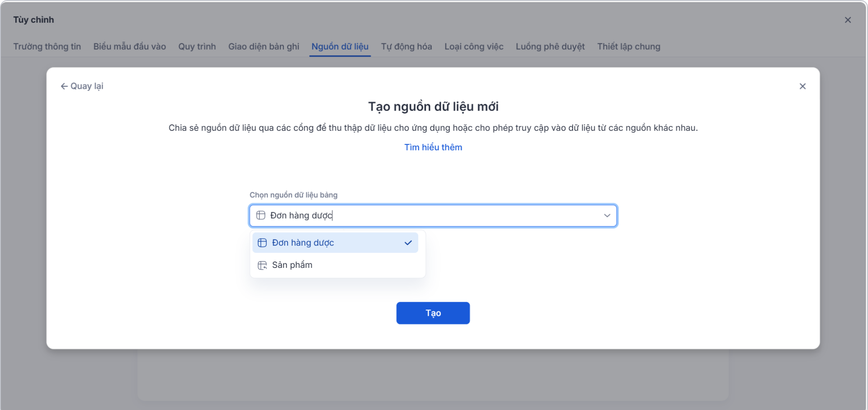Open Tự động hóa tab
This screenshot has height=410, width=868.
coord(406,47)
